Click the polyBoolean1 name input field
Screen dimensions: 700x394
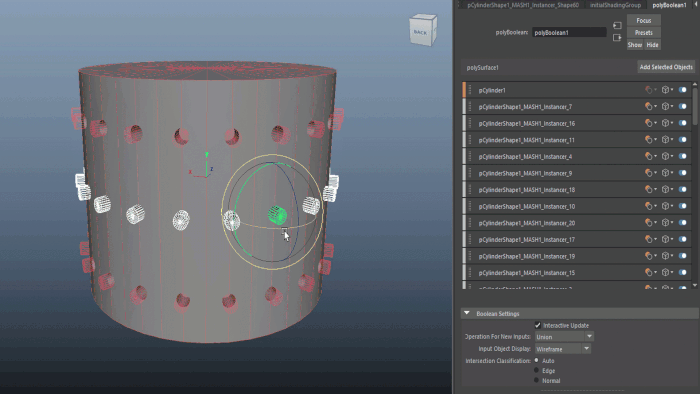point(569,33)
